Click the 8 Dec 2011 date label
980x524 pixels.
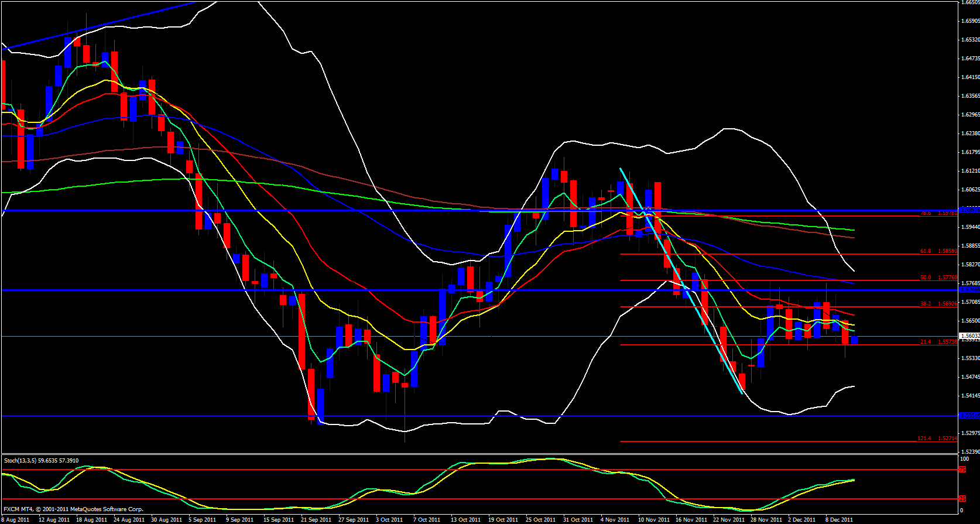point(839,520)
